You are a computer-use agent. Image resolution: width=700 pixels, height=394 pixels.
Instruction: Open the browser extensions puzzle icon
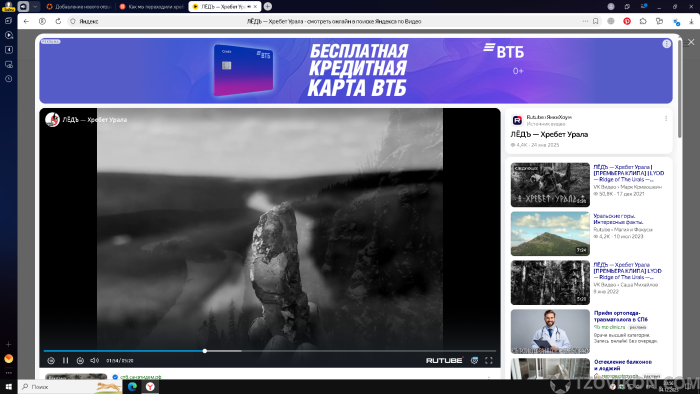pos(643,21)
